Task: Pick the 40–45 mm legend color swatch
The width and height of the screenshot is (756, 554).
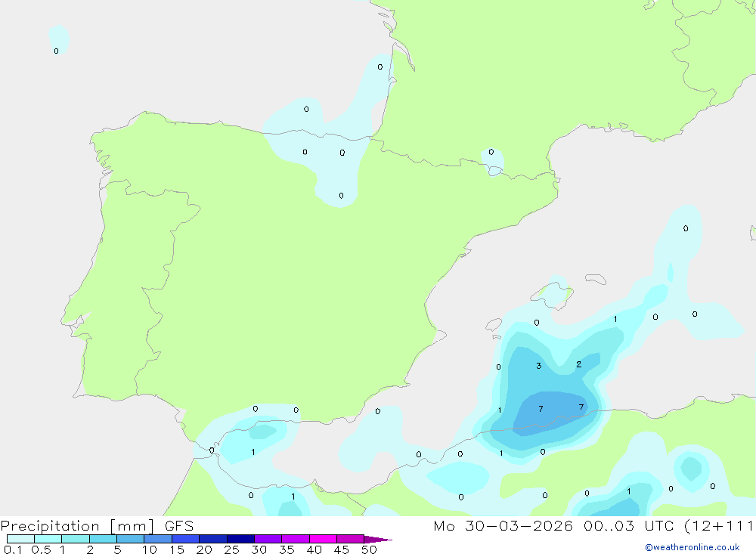Action: click(323, 539)
